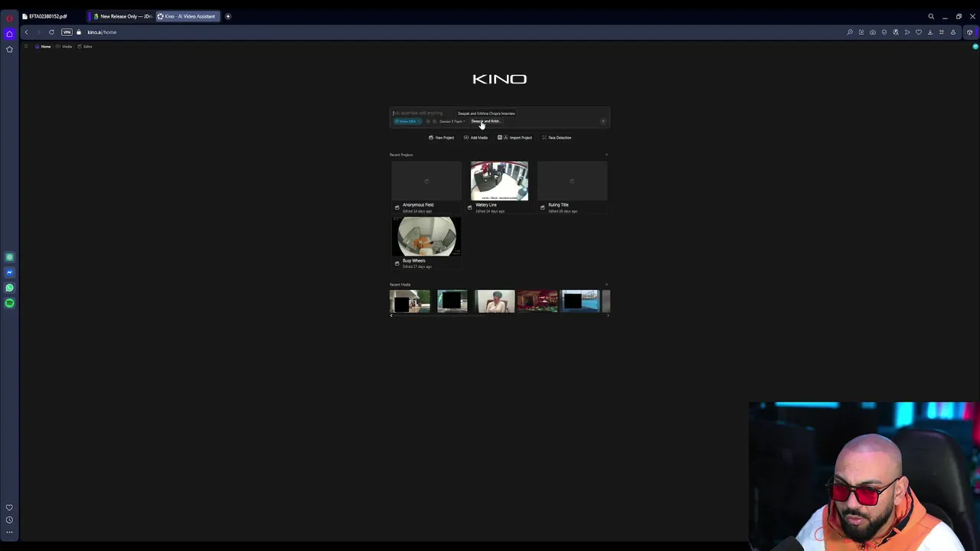Image resolution: width=980 pixels, height=551 pixels.
Task: Click the shield ad-blocker icon in toolbar
Action: tap(884, 32)
